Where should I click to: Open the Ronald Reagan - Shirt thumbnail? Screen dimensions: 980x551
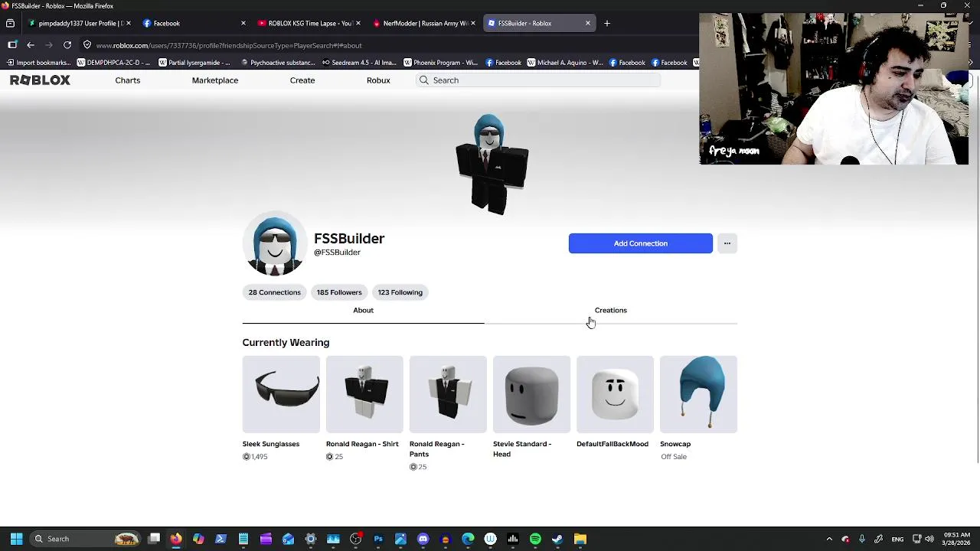click(364, 394)
